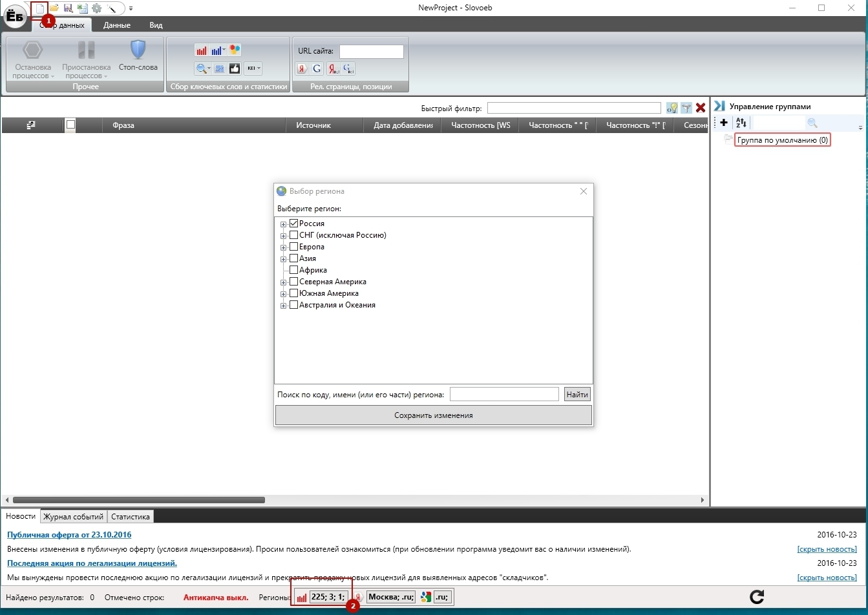Expand the Южная Америка tree node
The width and height of the screenshot is (868, 615).
coord(283,294)
